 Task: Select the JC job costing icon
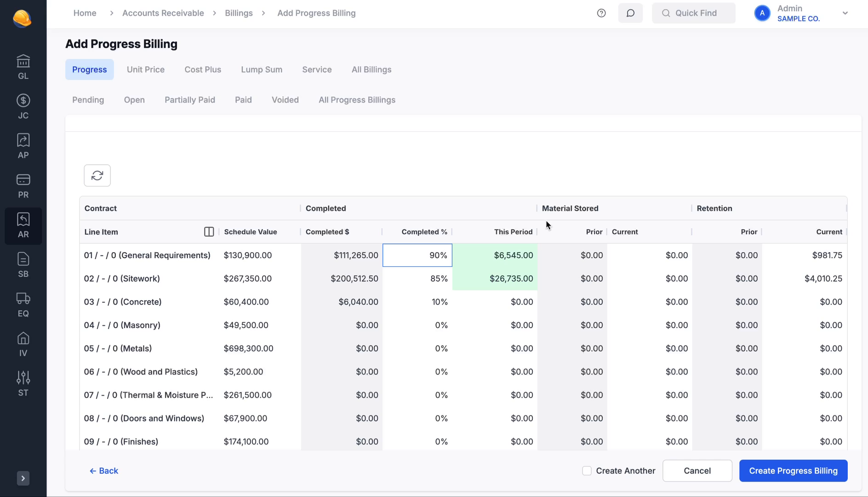tap(23, 106)
